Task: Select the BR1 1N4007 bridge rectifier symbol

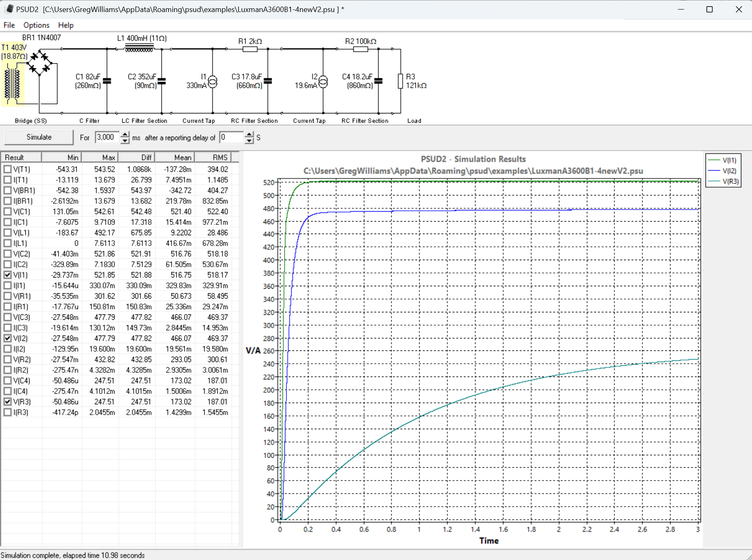Action: point(39,63)
